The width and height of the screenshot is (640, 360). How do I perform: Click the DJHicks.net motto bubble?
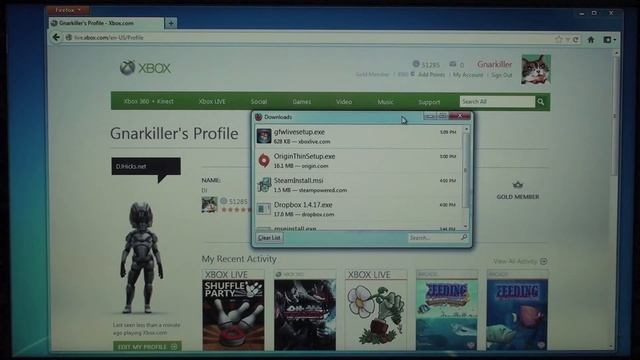[146, 167]
